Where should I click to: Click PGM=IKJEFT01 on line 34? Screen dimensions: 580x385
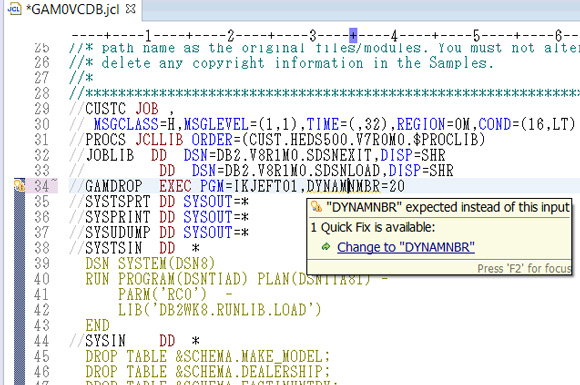(249, 186)
